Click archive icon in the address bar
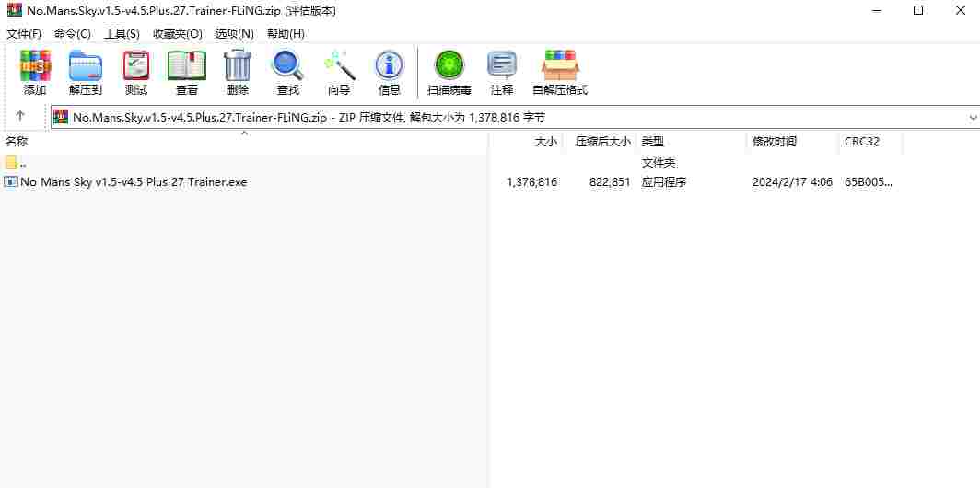Screen dimensions: 980x488 61,117
